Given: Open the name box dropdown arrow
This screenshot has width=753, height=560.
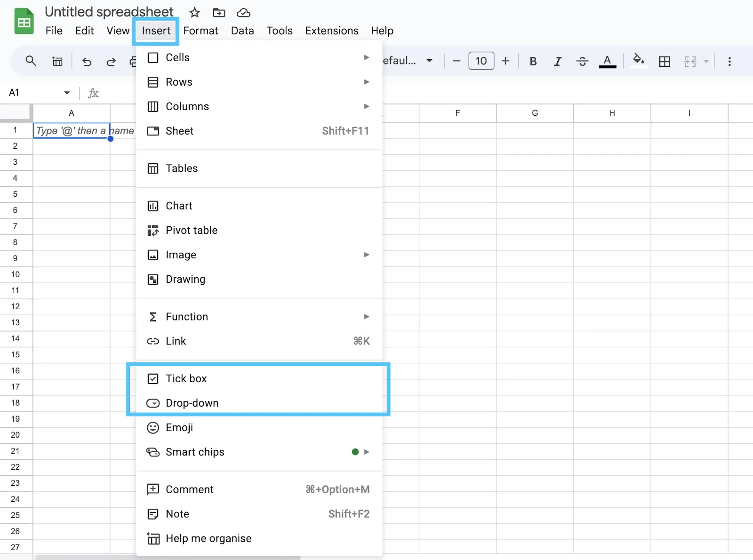Looking at the screenshot, I should 67,93.
